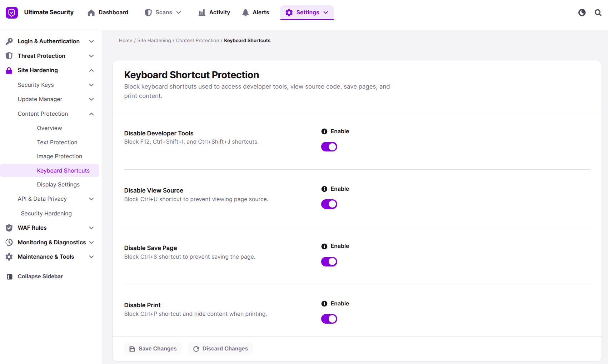Collapse Site Hardening section chevron

[91, 70]
